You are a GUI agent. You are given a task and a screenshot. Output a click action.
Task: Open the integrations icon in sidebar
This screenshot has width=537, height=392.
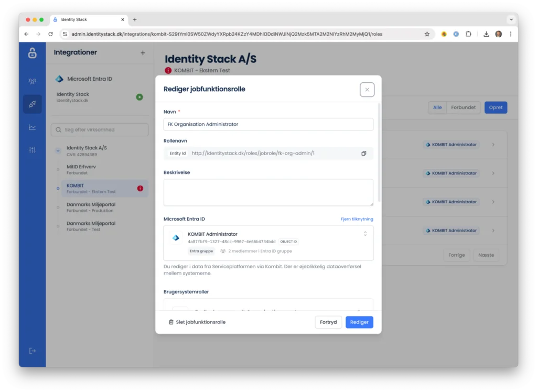coord(33,104)
